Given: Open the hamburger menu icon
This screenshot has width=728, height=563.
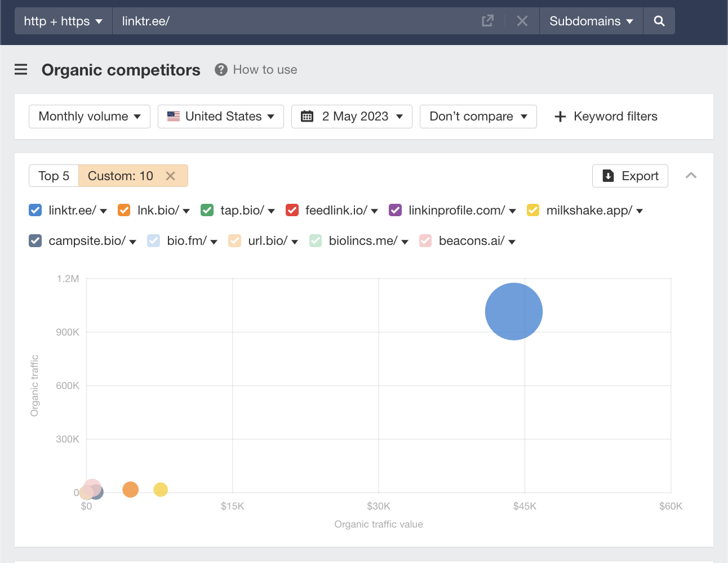Looking at the screenshot, I should coord(21,70).
